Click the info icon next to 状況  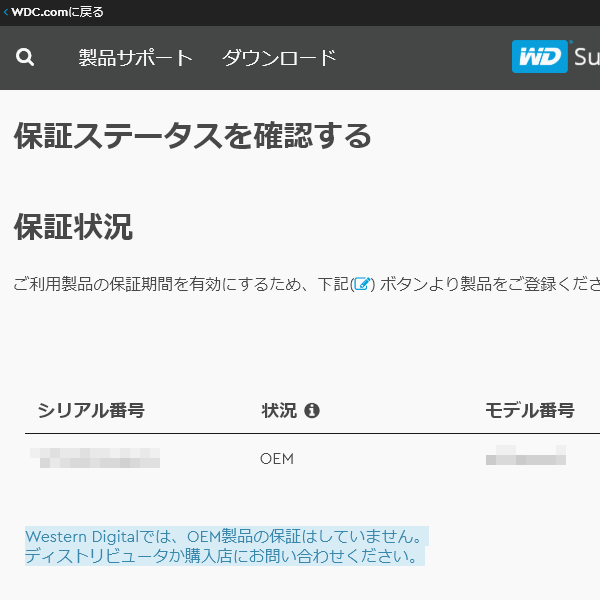(x=312, y=411)
